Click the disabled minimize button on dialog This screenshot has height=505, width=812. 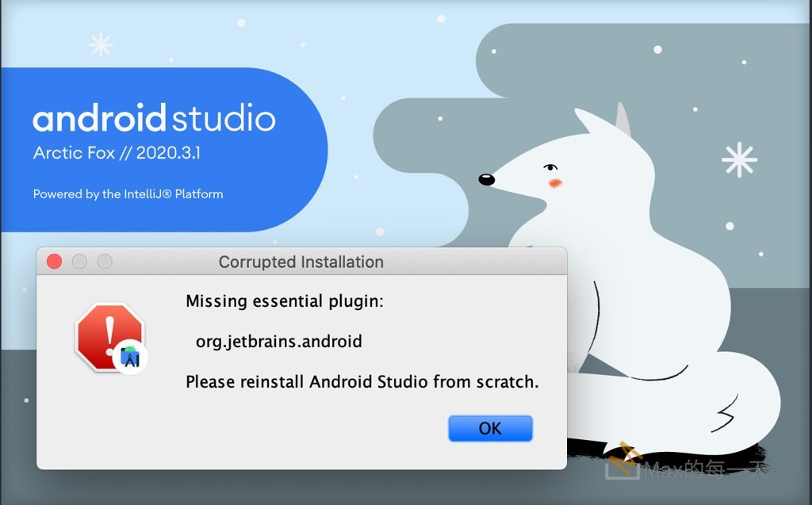coord(79,262)
